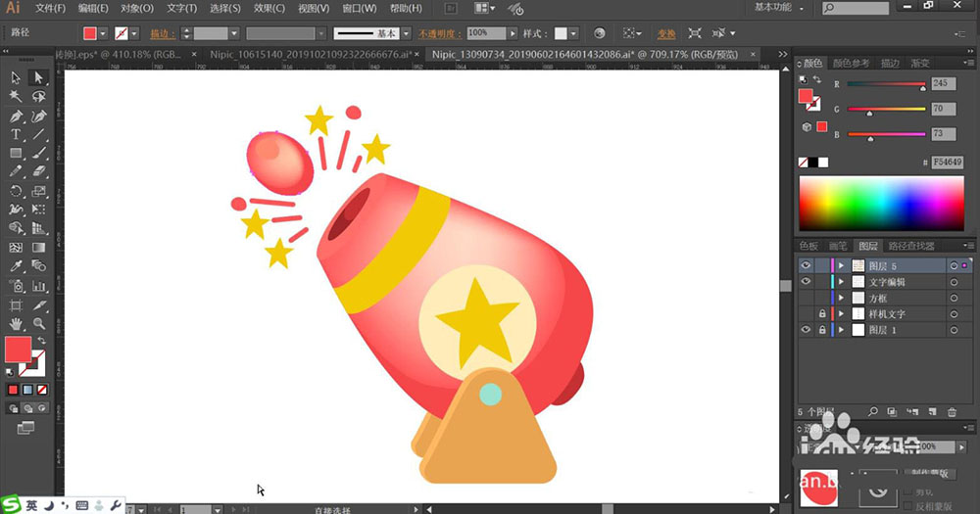
Task: Select the Gradient tool
Action: (39, 248)
